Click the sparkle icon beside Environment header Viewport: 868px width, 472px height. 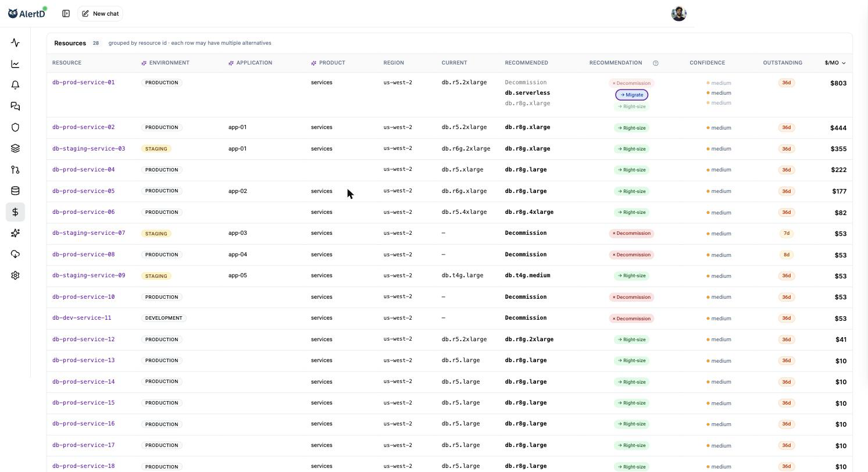point(144,63)
